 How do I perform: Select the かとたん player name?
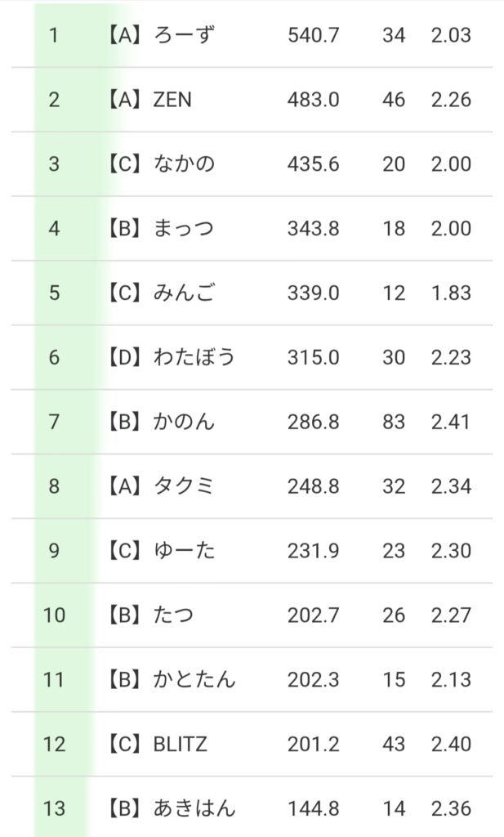[x=194, y=679]
